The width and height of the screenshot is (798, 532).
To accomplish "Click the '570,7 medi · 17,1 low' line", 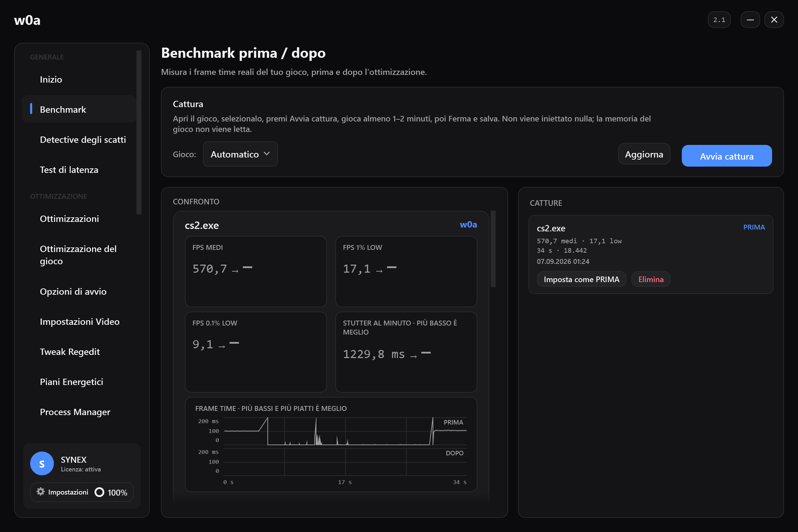I will tap(579, 241).
